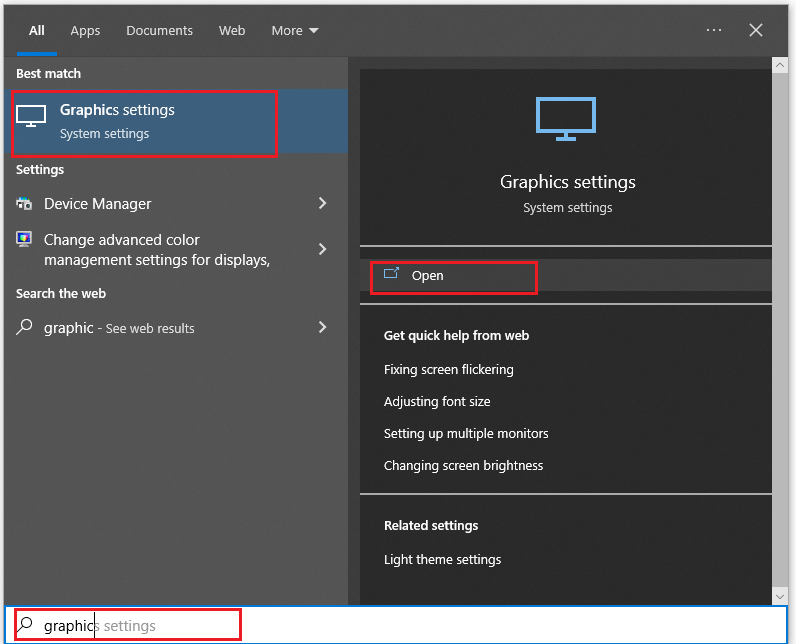Expand color management result arrow

coord(322,249)
